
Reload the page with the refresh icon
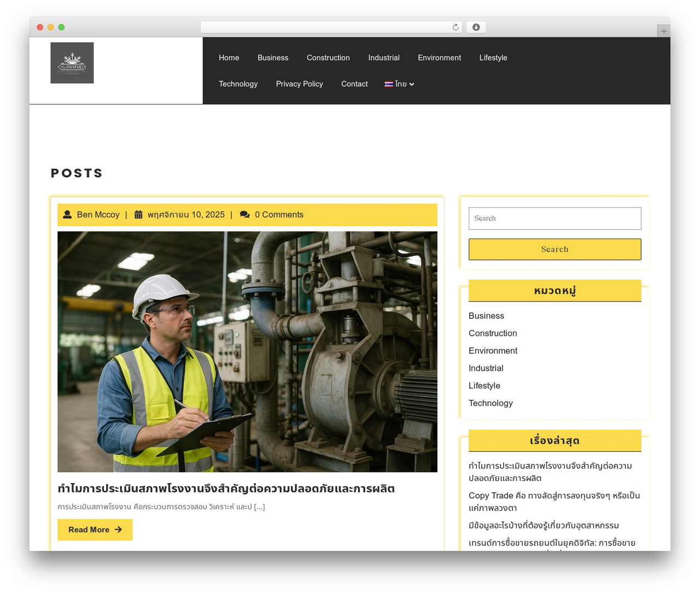456,27
